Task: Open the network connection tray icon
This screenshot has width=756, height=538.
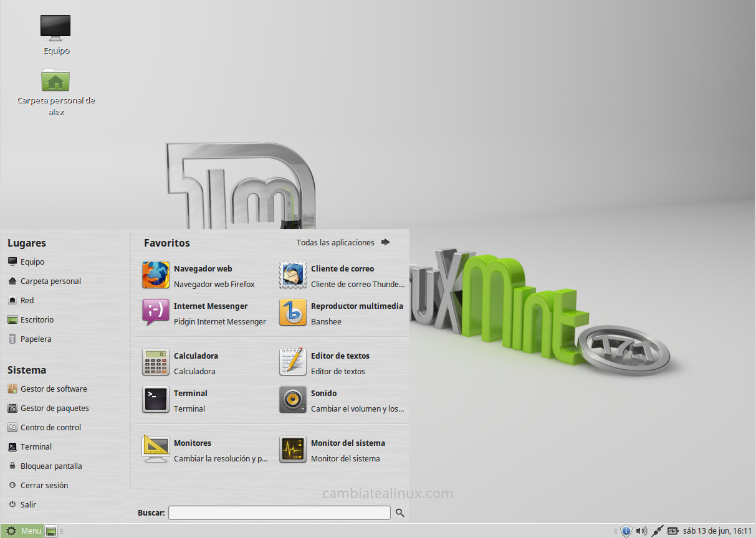Action: 657,531
